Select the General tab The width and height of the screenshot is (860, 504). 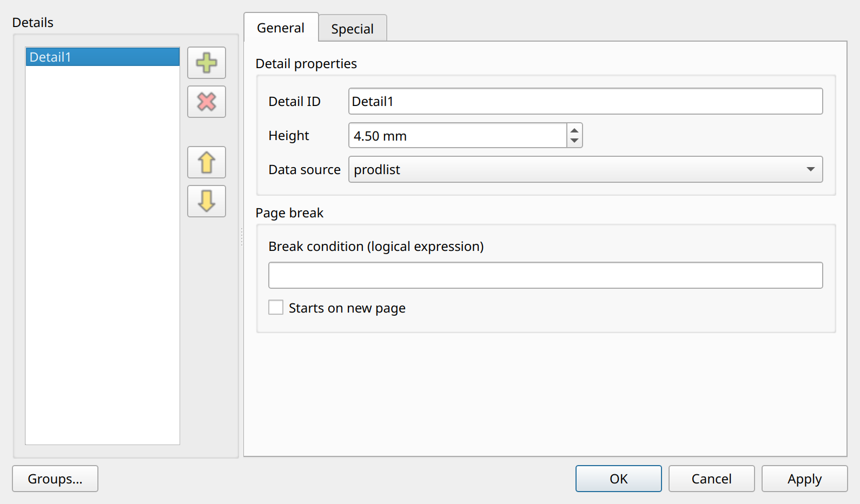click(x=281, y=28)
